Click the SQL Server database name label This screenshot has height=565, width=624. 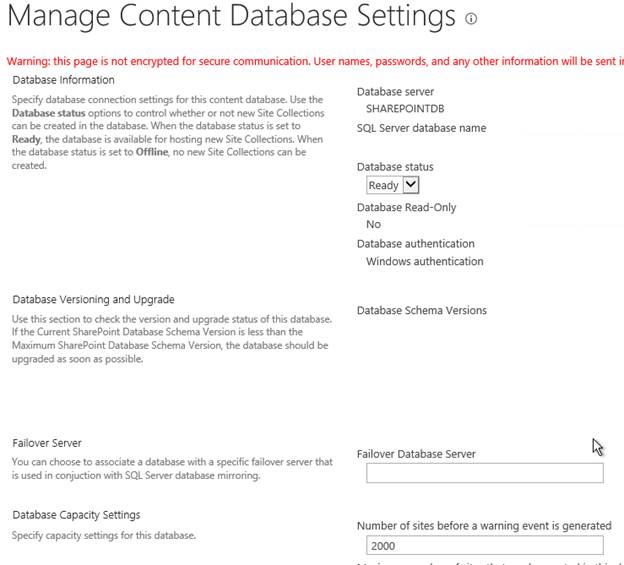click(x=421, y=128)
